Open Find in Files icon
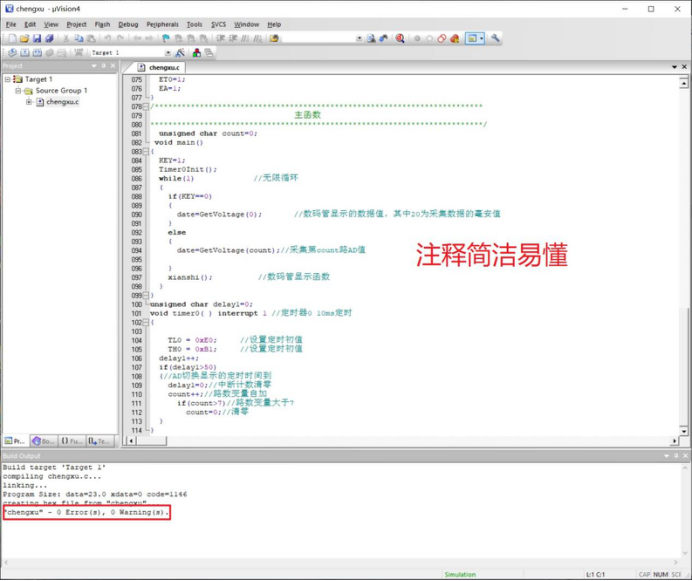 274,38
